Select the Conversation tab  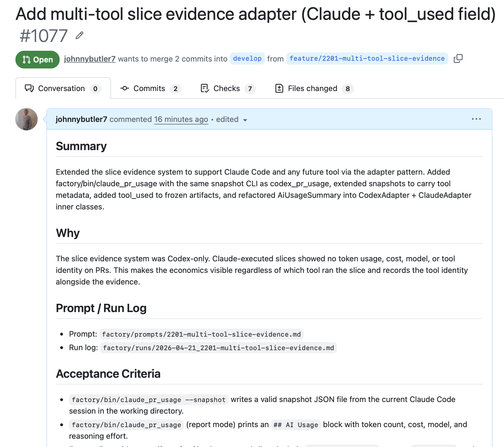coord(63,88)
